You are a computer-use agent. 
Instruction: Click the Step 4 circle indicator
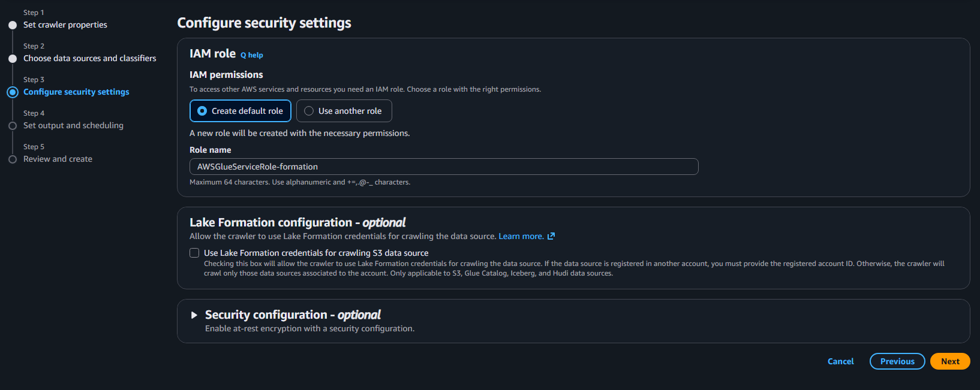pyautogui.click(x=13, y=126)
